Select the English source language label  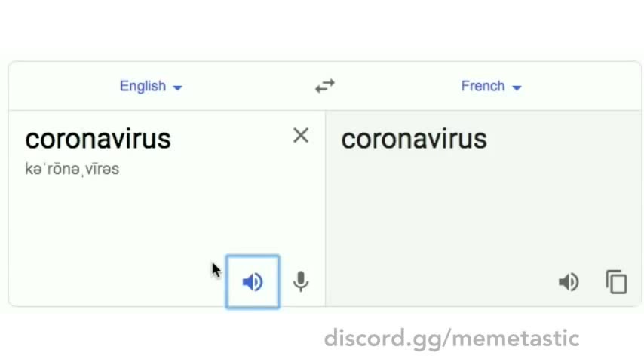143,86
